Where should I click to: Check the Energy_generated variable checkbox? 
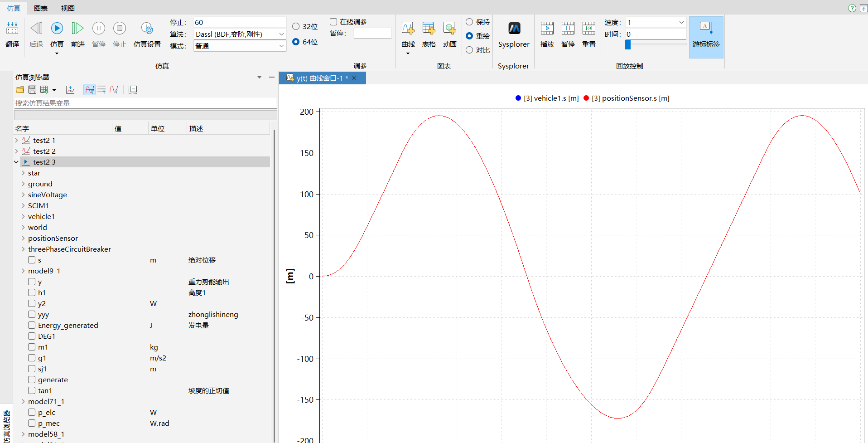[32, 325]
